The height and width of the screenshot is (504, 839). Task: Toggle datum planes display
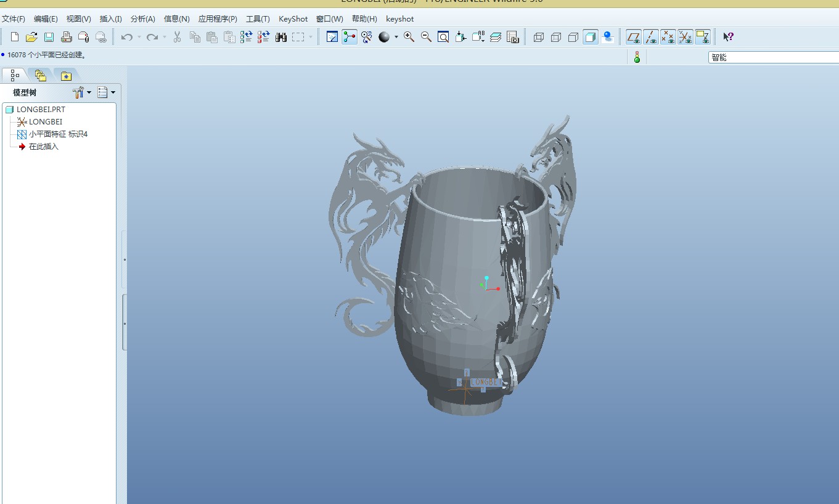coord(633,38)
